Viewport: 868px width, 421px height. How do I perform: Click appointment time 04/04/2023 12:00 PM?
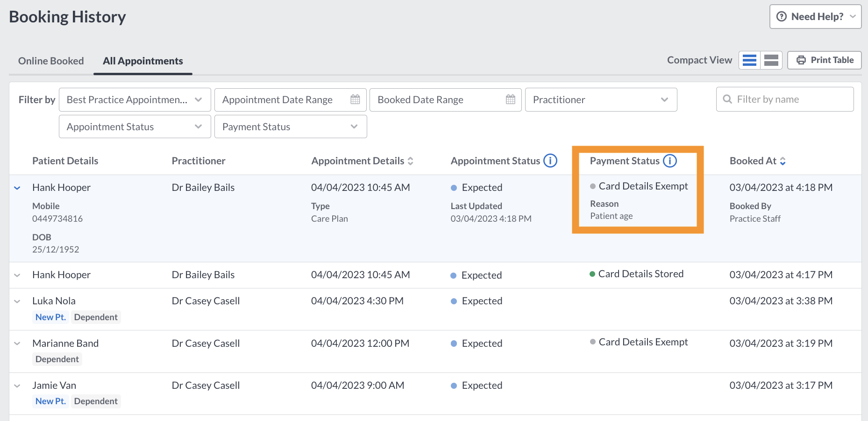tap(360, 344)
